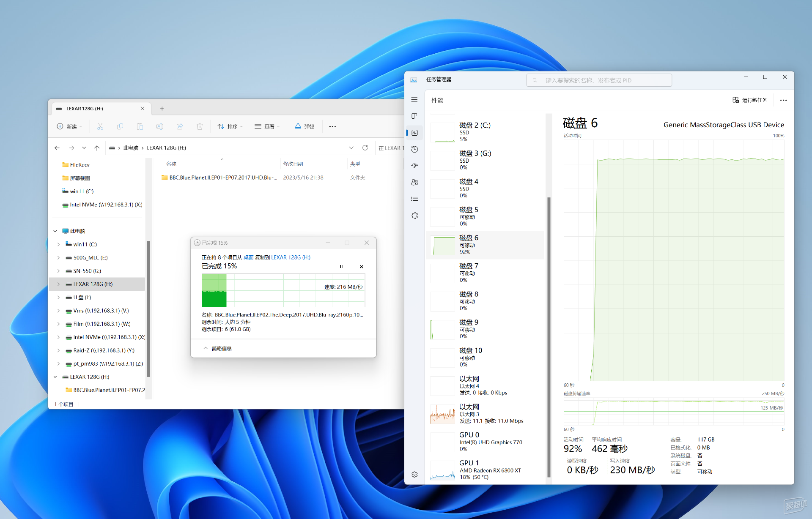Screen dimensions: 812x519
Task: Select 磁盘 4 SSD entry
Action: 485,188
